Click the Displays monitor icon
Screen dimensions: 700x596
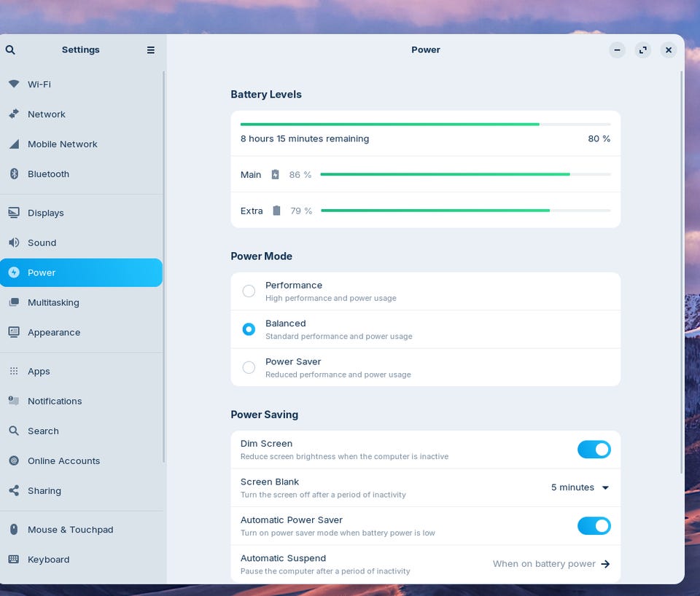14,213
